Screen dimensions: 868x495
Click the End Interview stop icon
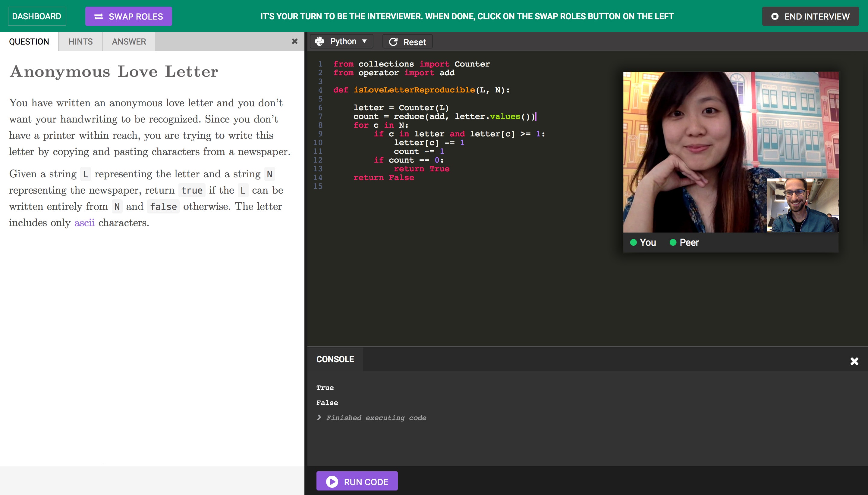point(775,16)
